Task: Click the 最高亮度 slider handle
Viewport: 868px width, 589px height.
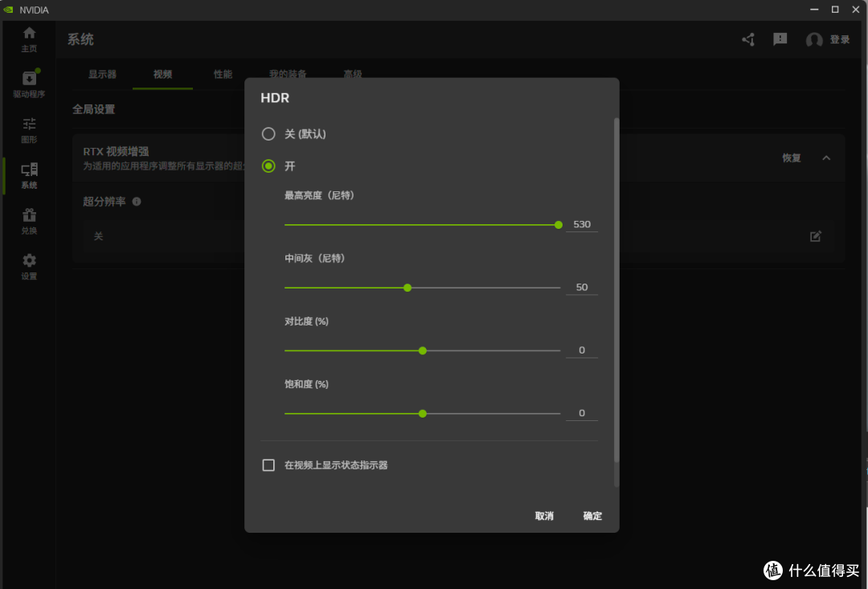Action: click(559, 225)
